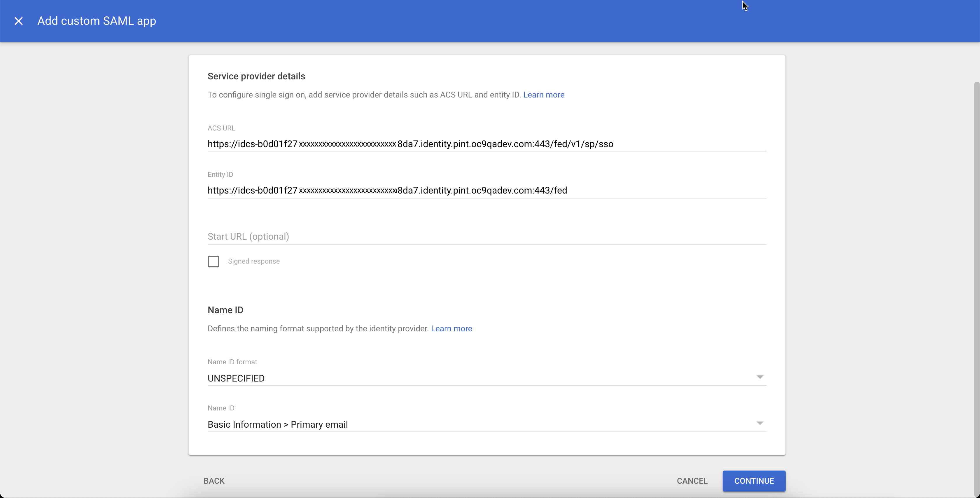Click the Name ID section heading
Image resolution: width=980 pixels, height=498 pixels.
[x=225, y=309]
